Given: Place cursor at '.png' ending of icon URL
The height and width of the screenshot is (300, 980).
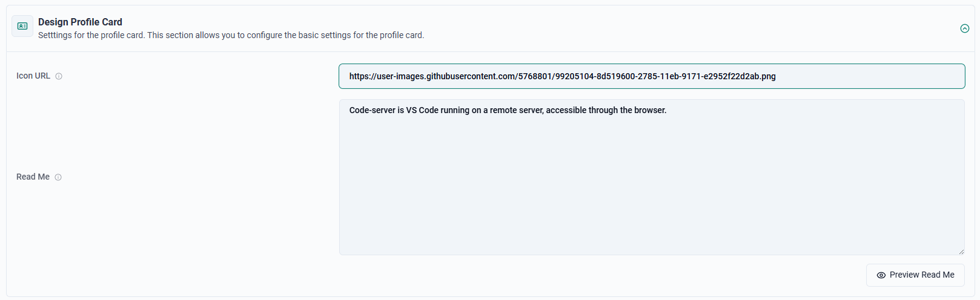Looking at the screenshot, I should pyautogui.click(x=768, y=76).
